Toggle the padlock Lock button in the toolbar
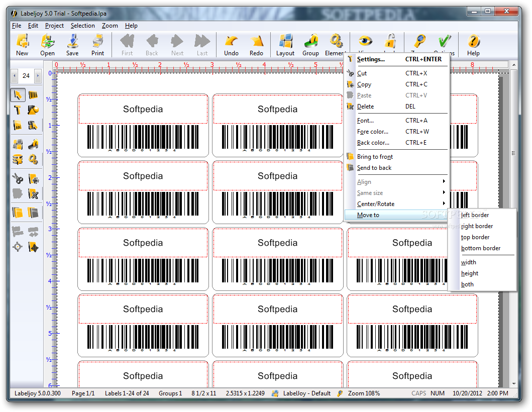Viewport: 532px width, 412px height. point(390,41)
